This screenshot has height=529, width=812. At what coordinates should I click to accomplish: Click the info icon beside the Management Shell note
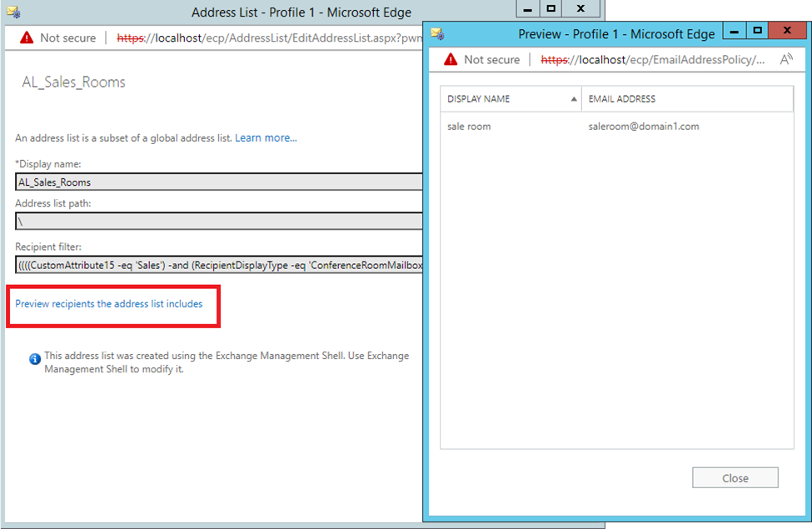coord(34,359)
